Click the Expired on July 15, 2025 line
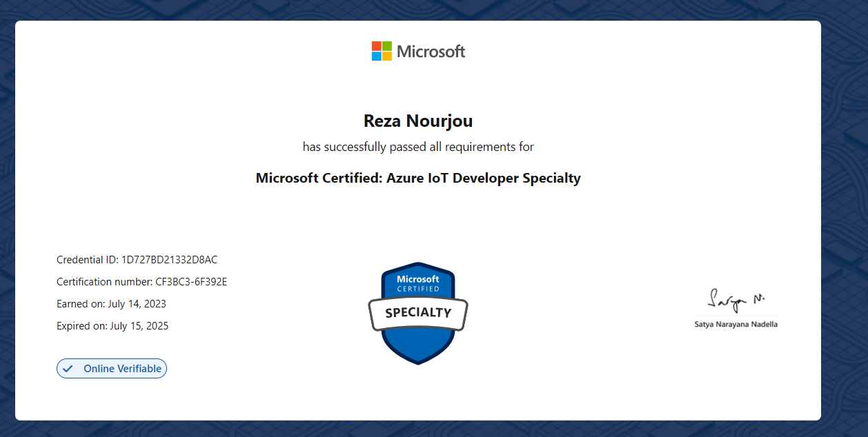Screen dimensions: 868x437 point(112,326)
